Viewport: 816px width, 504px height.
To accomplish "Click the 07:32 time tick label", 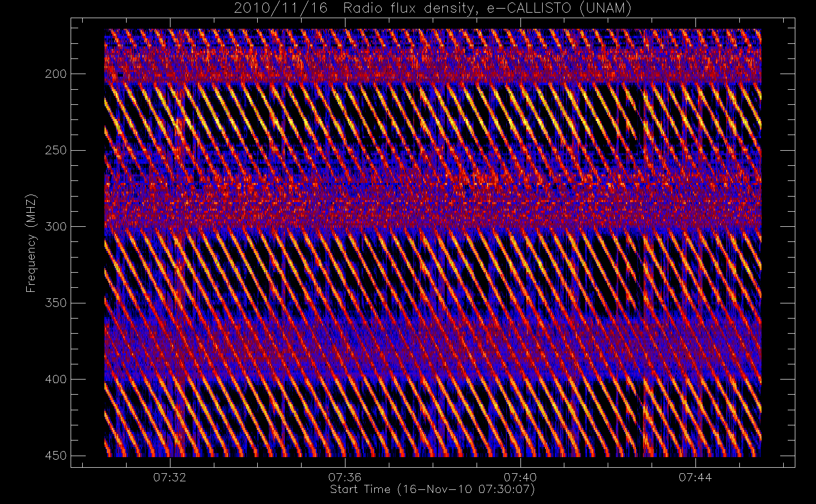I will tap(170, 477).
